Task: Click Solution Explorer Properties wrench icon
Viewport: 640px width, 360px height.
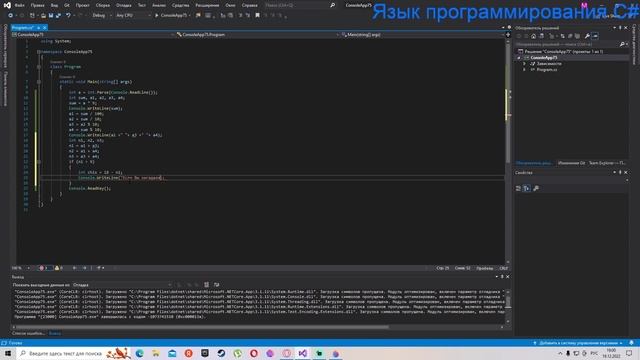Action: point(587,36)
